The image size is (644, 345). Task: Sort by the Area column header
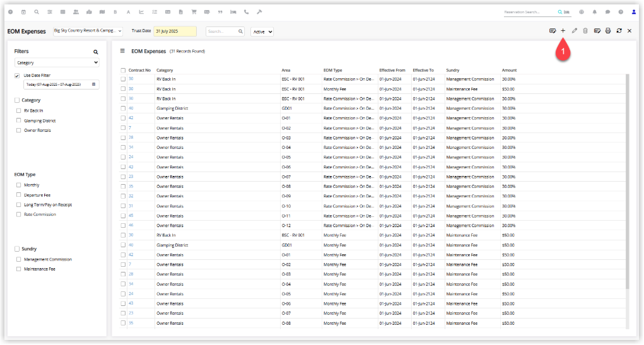coord(286,70)
